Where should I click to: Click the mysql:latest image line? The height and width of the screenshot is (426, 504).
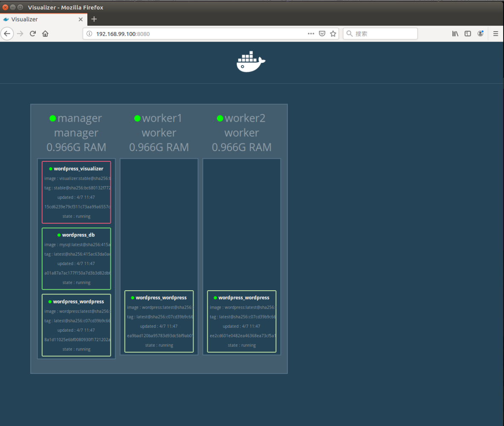[x=78, y=245]
